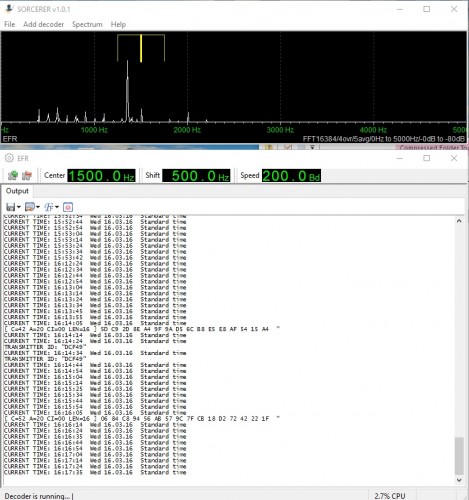Click the clear output picture icon
The height and width of the screenshot is (500, 469).
pos(30,207)
